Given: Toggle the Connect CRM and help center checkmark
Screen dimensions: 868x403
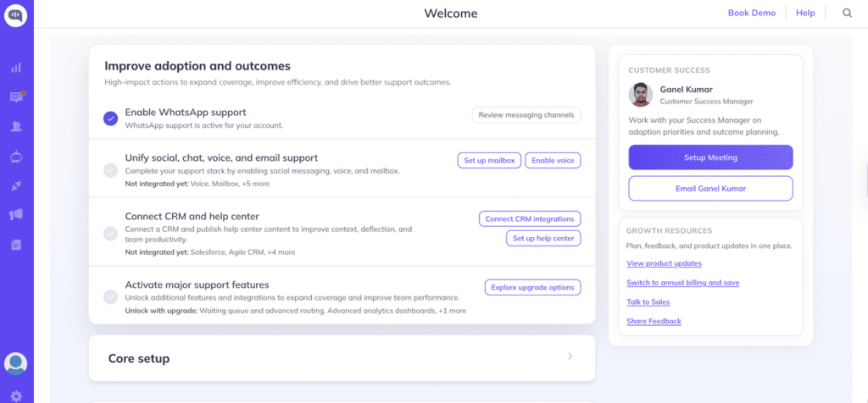Looking at the screenshot, I should (111, 234).
